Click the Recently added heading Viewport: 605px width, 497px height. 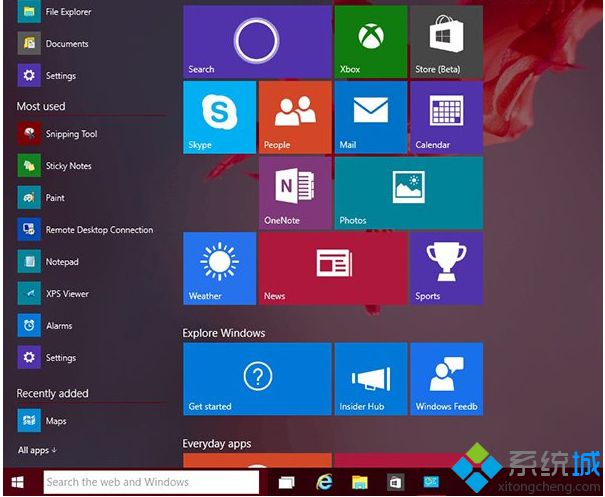[52, 393]
